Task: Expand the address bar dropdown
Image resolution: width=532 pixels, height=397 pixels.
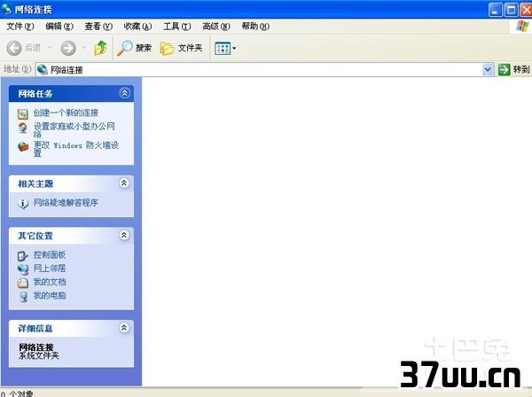Action: pyautogui.click(x=488, y=69)
